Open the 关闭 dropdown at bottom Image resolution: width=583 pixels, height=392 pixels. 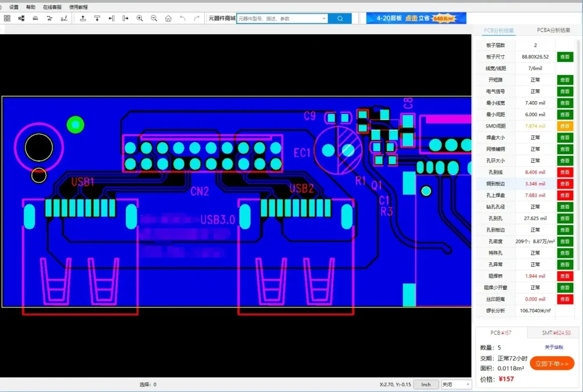click(455, 384)
